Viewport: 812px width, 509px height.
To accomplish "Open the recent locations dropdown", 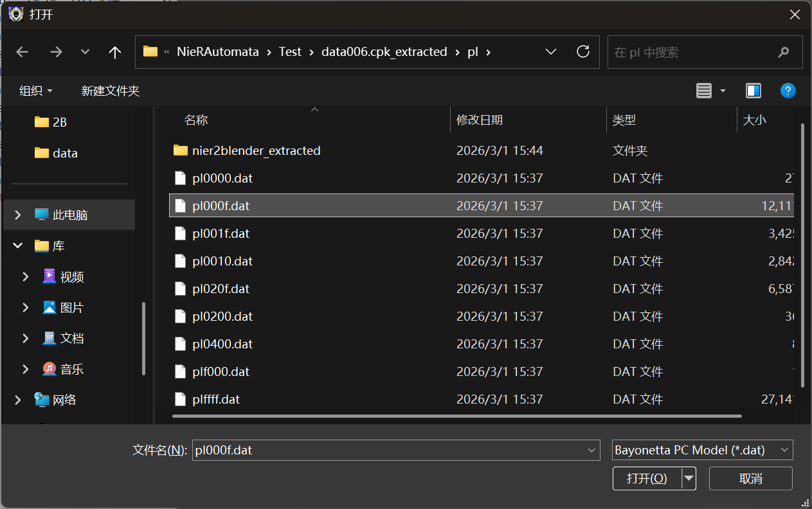I will [x=85, y=52].
